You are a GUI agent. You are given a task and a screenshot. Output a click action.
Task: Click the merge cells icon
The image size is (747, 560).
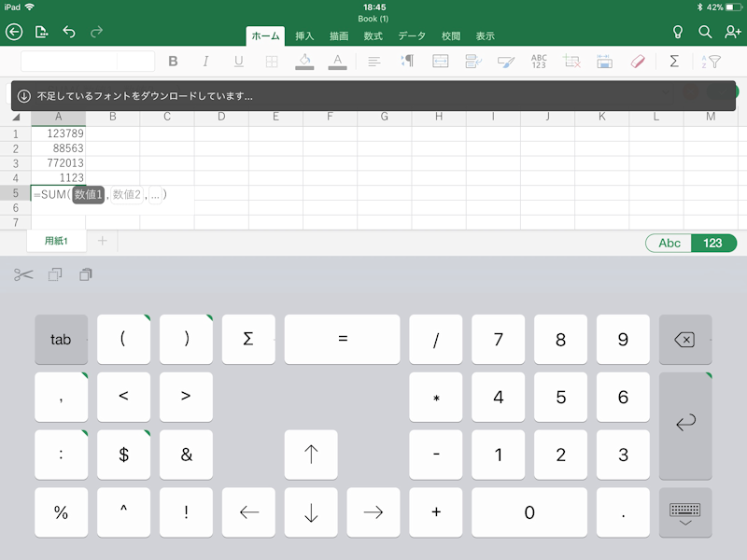pos(440,61)
